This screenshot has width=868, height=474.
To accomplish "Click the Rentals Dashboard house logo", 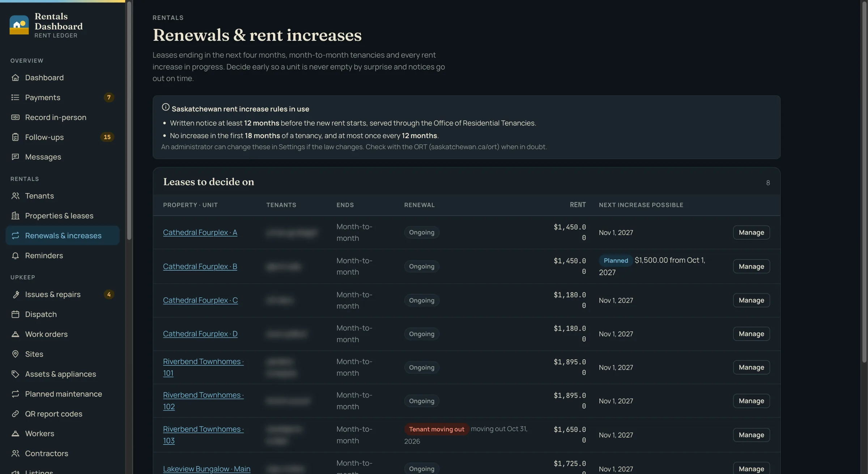I will click(x=19, y=25).
